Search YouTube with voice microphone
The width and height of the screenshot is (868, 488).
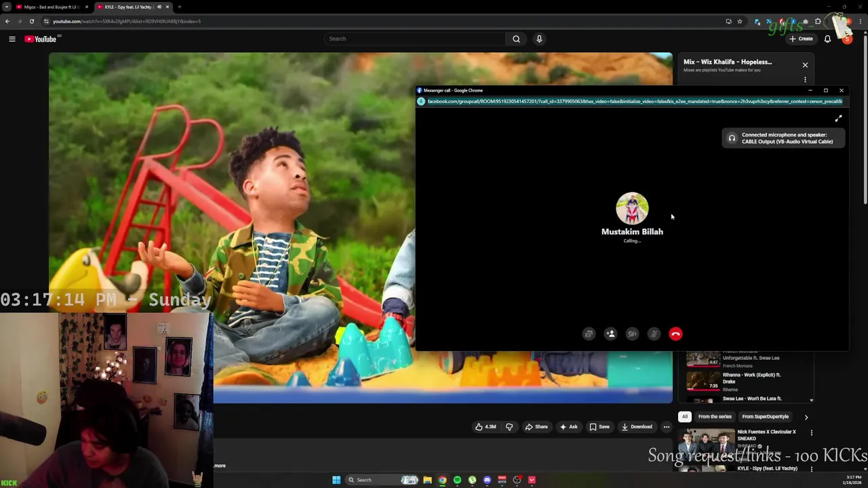[539, 39]
